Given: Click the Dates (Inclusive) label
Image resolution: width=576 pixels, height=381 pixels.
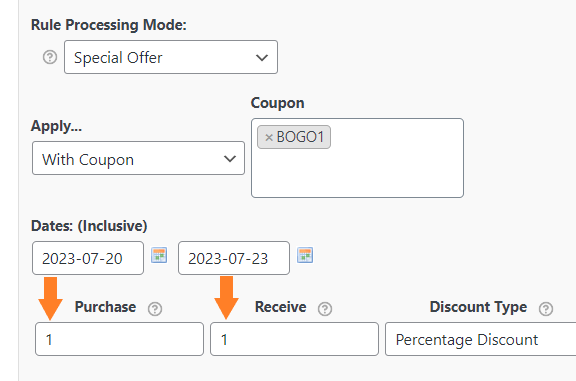Looking at the screenshot, I should (x=89, y=226).
